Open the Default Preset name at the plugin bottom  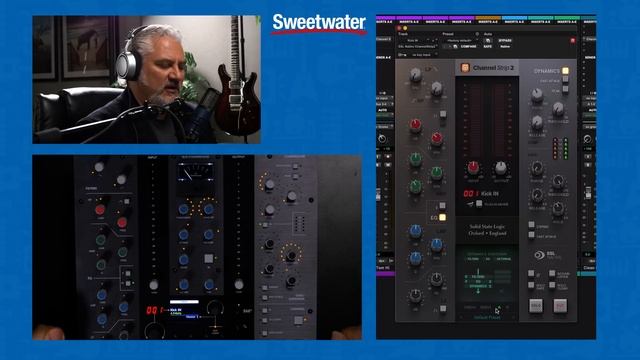[487, 317]
